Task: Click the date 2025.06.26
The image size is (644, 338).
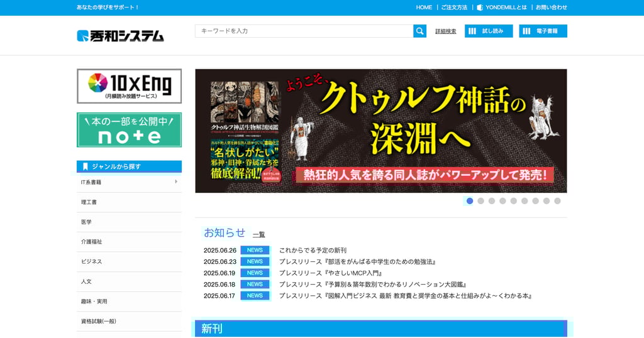Action: (219, 250)
